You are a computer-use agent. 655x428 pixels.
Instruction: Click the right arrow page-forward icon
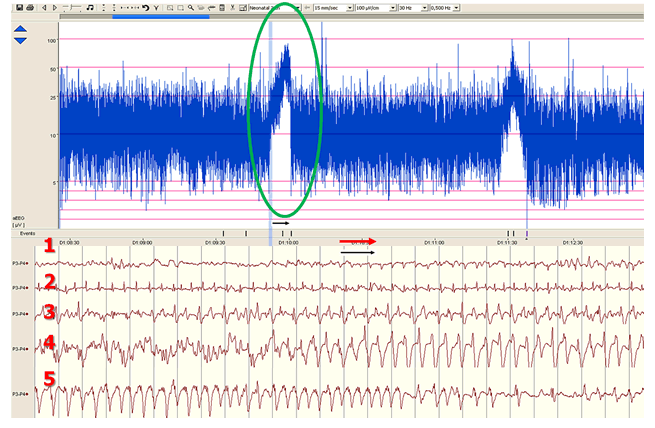(55, 8)
